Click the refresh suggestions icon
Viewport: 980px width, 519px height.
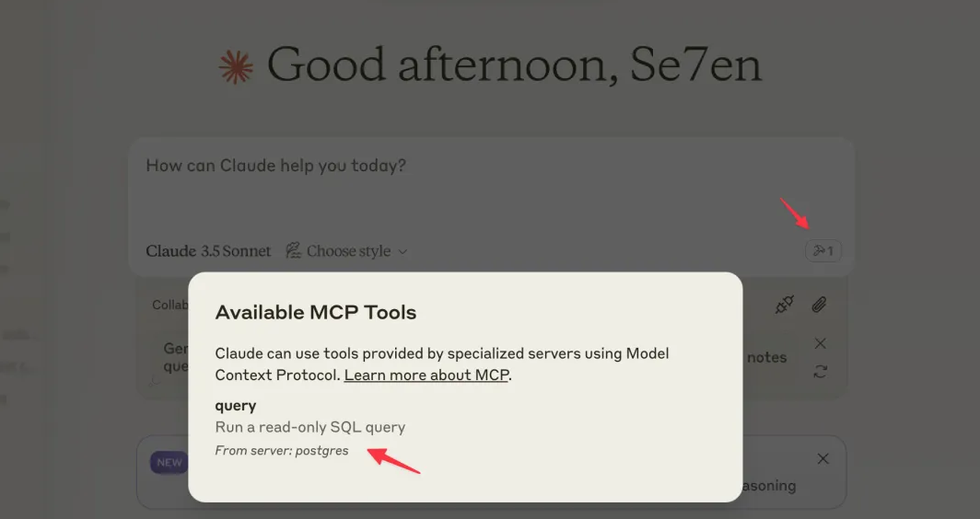pyautogui.click(x=820, y=372)
